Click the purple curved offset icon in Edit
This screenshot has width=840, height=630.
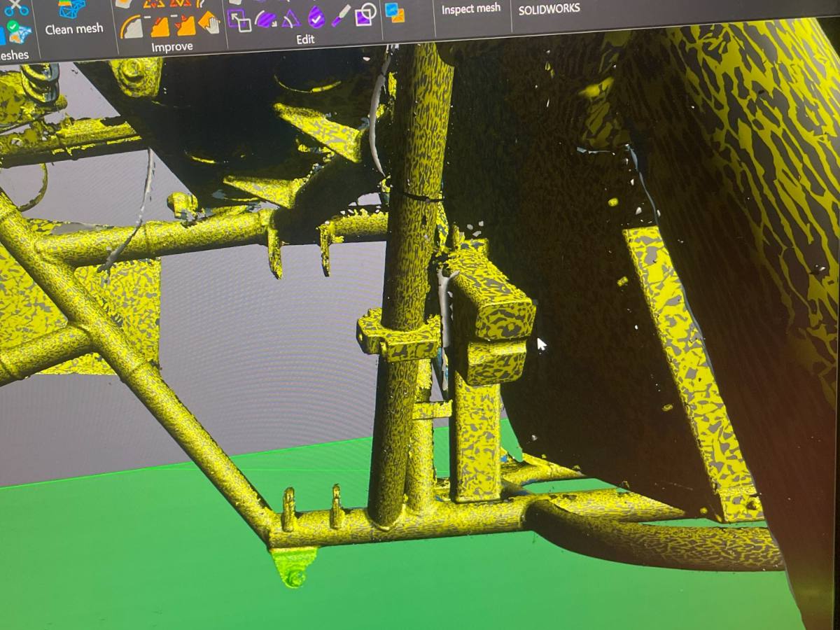[x=266, y=19]
